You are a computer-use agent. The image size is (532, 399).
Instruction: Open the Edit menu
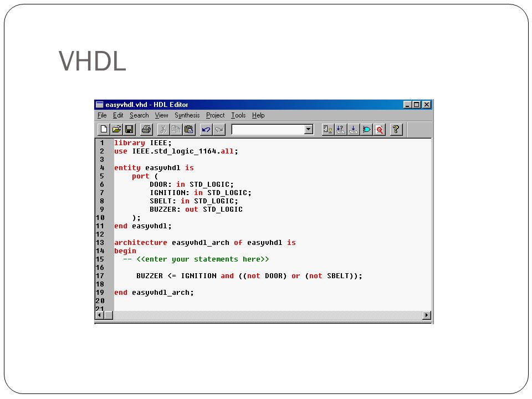(118, 115)
